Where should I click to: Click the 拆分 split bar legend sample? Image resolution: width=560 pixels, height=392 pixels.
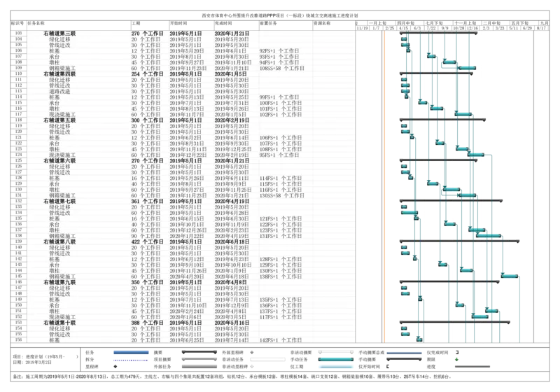(x=131, y=359)
